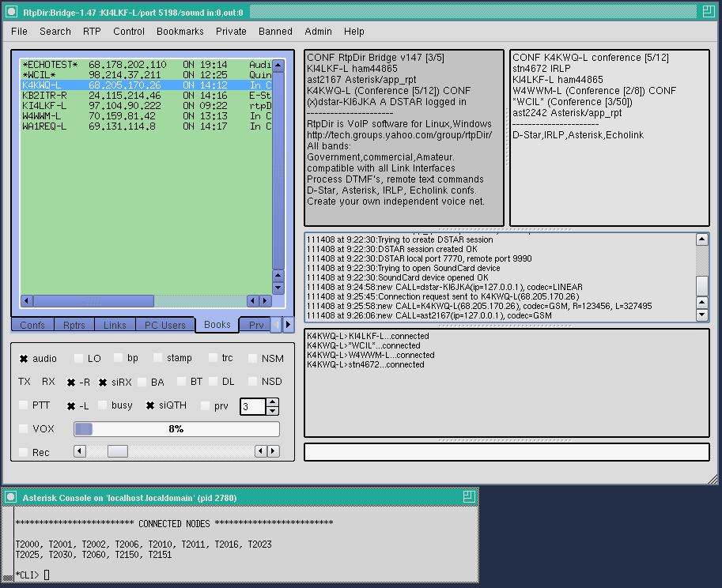Select the K4KWQ-L station row

146,85
